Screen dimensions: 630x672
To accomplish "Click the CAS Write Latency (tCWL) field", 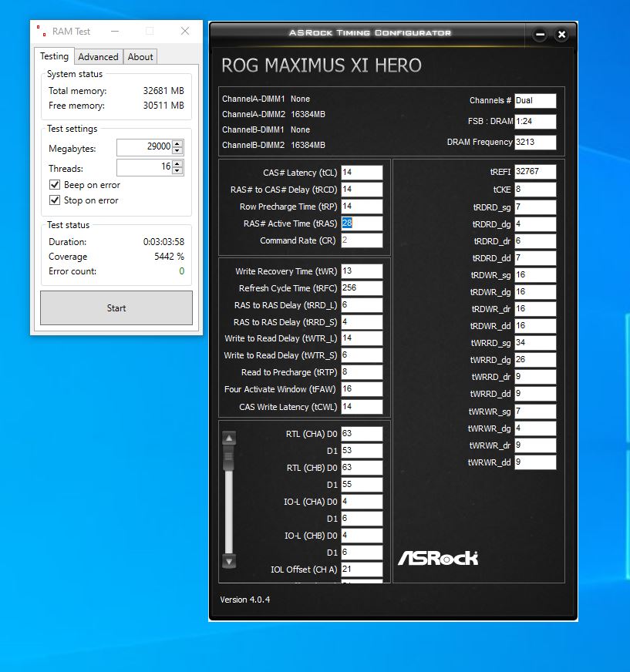I will [362, 407].
